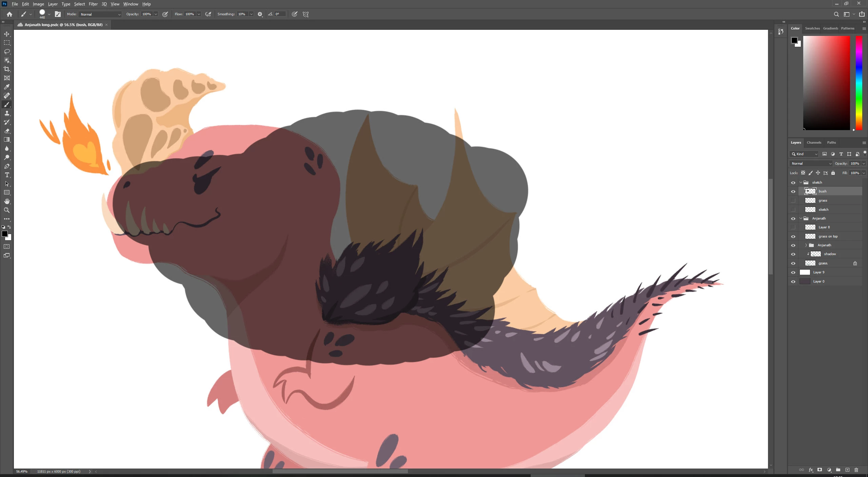Image resolution: width=868 pixels, height=477 pixels.
Task: Open the Filter menu
Action: [93, 4]
